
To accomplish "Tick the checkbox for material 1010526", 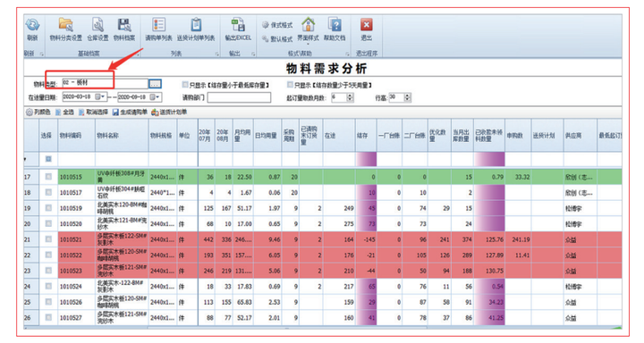I will coord(48,302).
